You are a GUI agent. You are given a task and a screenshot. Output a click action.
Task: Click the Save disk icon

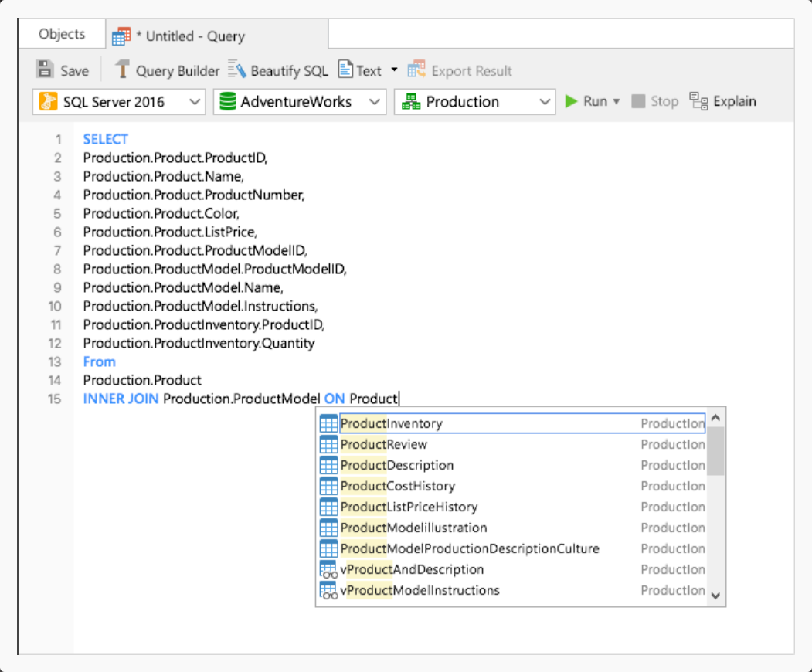45,70
